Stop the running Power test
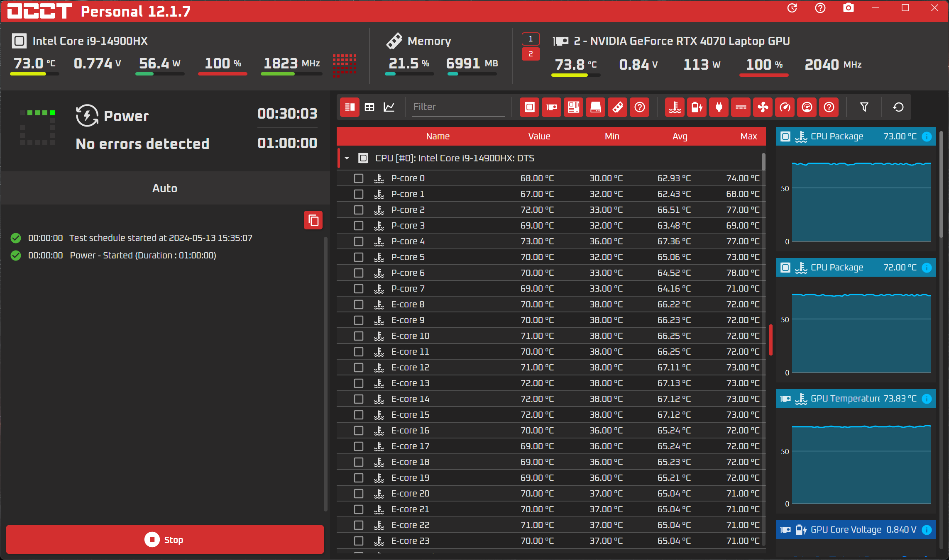949x560 pixels. click(x=165, y=540)
